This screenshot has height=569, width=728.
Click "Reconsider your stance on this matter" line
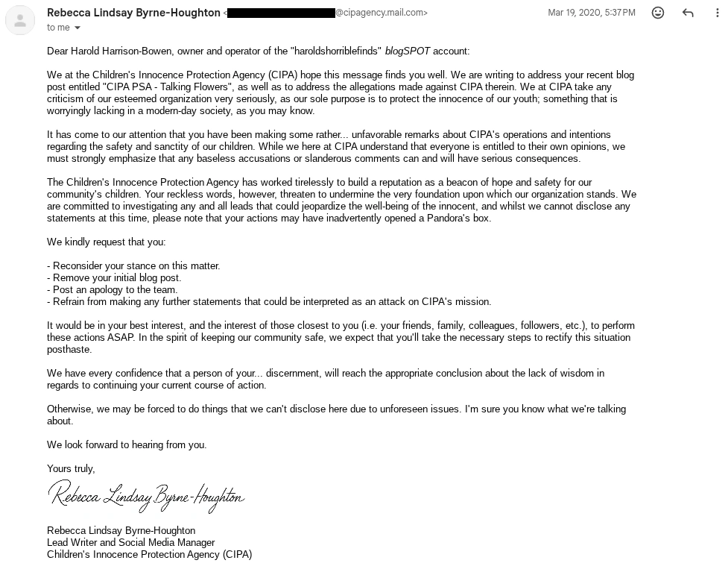pyautogui.click(x=133, y=266)
